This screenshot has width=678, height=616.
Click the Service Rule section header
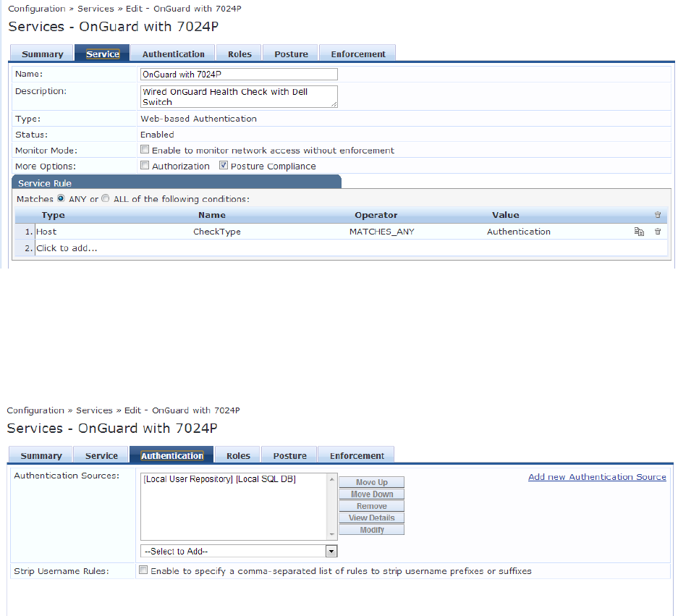coord(177,182)
